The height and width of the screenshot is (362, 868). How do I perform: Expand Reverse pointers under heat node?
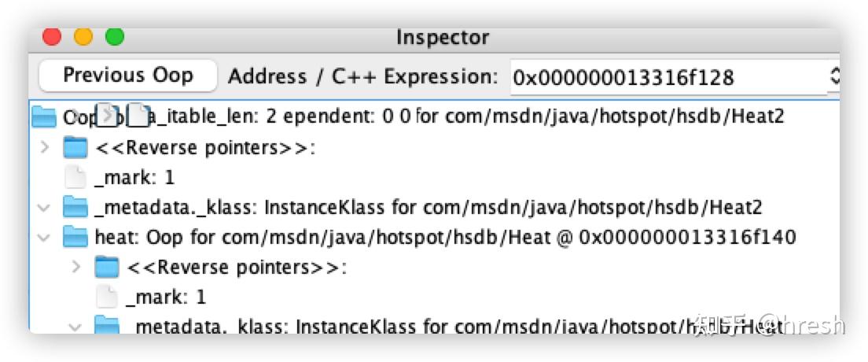76,267
